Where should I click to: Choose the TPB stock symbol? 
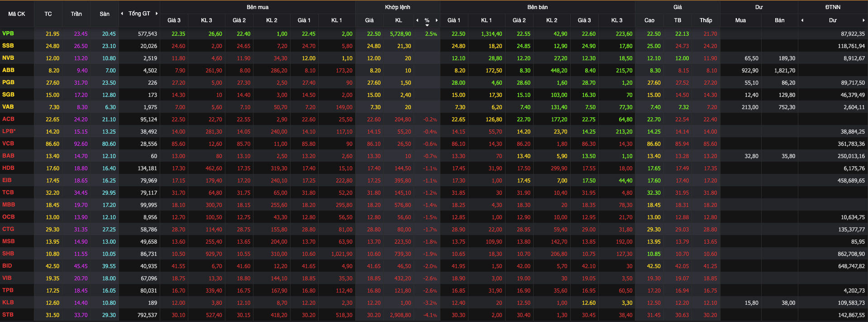[8, 290]
